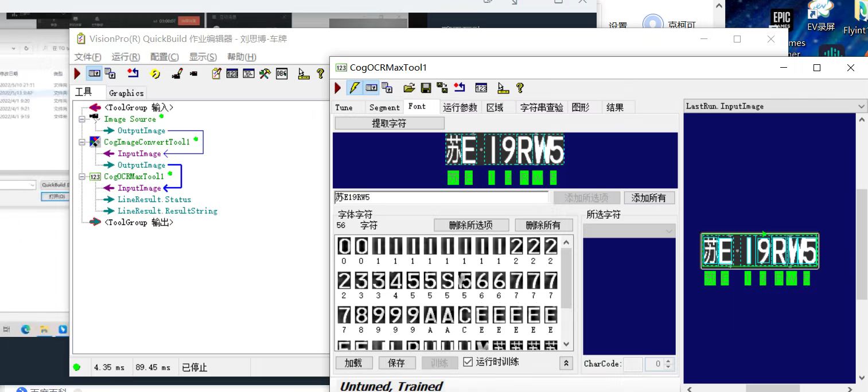Open the LastRun.InputImage dropdown
Viewport: 868px width, 392px height.
[x=861, y=106]
